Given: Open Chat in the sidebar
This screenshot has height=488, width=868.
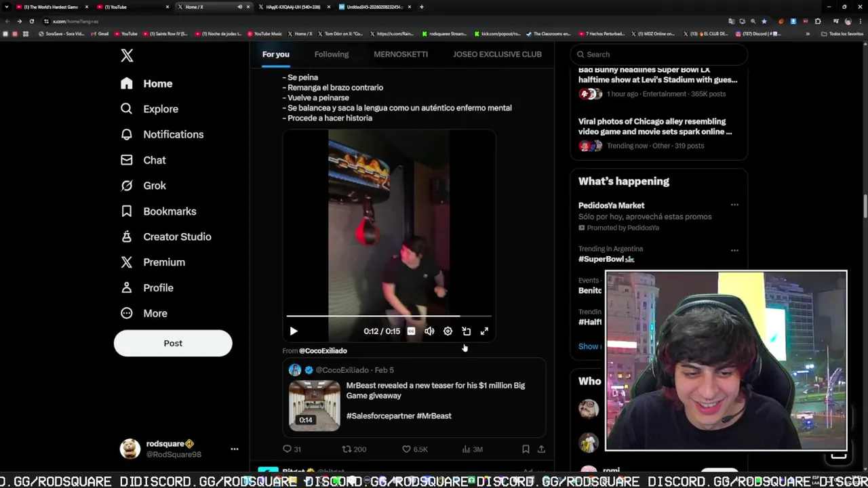Looking at the screenshot, I should pyautogui.click(x=143, y=160).
